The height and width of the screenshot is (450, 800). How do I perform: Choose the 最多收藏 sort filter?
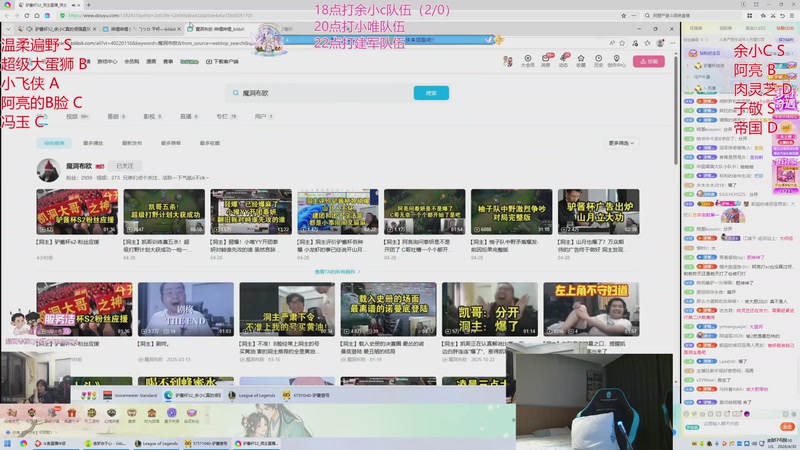(x=210, y=143)
